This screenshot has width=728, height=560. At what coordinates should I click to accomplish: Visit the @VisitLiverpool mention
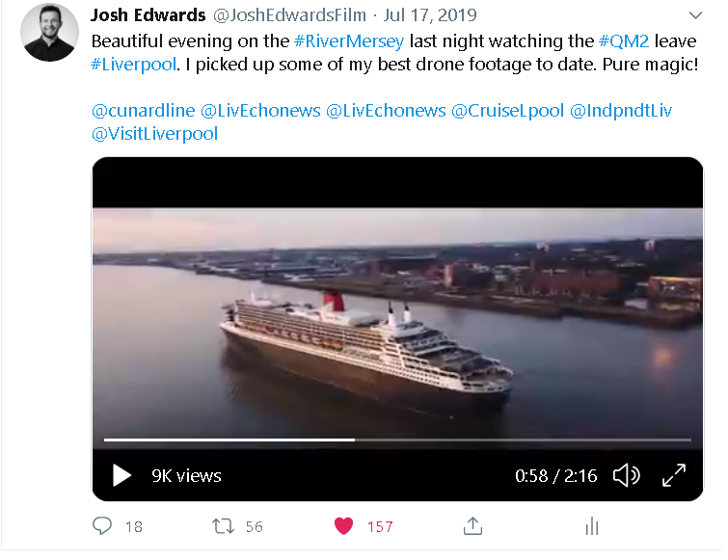[154, 134]
